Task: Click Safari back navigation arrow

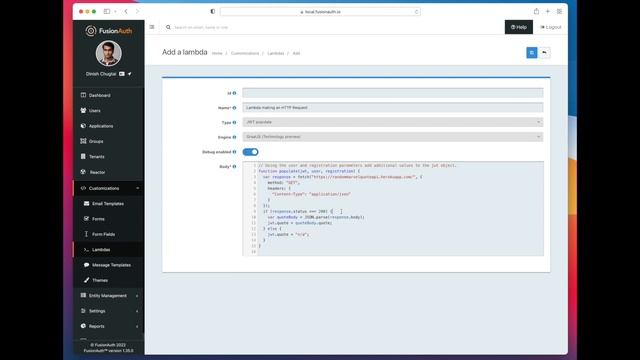Action: tap(126, 11)
